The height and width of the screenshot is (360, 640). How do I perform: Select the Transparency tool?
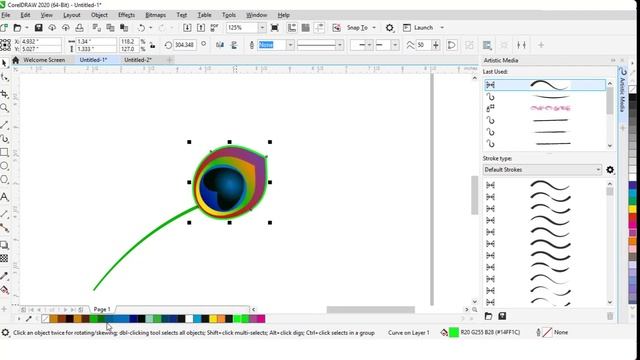pyautogui.click(x=4, y=258)
